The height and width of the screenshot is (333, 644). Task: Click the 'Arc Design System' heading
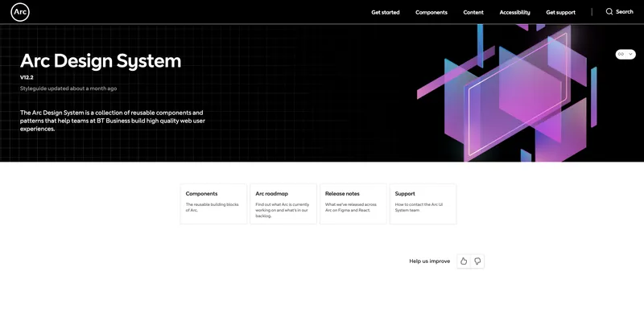(101, 61)
